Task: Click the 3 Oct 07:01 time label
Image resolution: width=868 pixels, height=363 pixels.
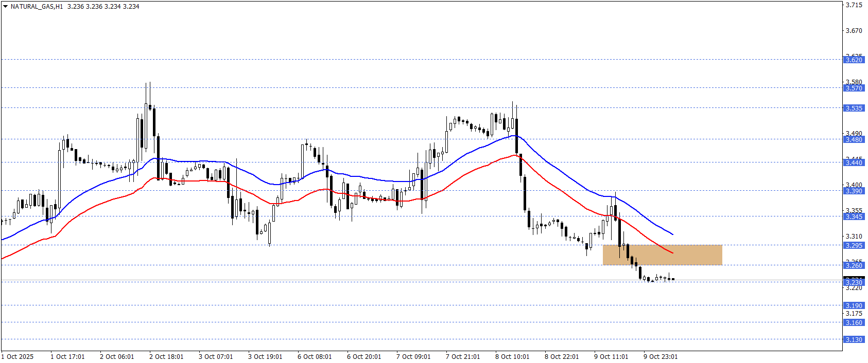Action: pos(216,357)
